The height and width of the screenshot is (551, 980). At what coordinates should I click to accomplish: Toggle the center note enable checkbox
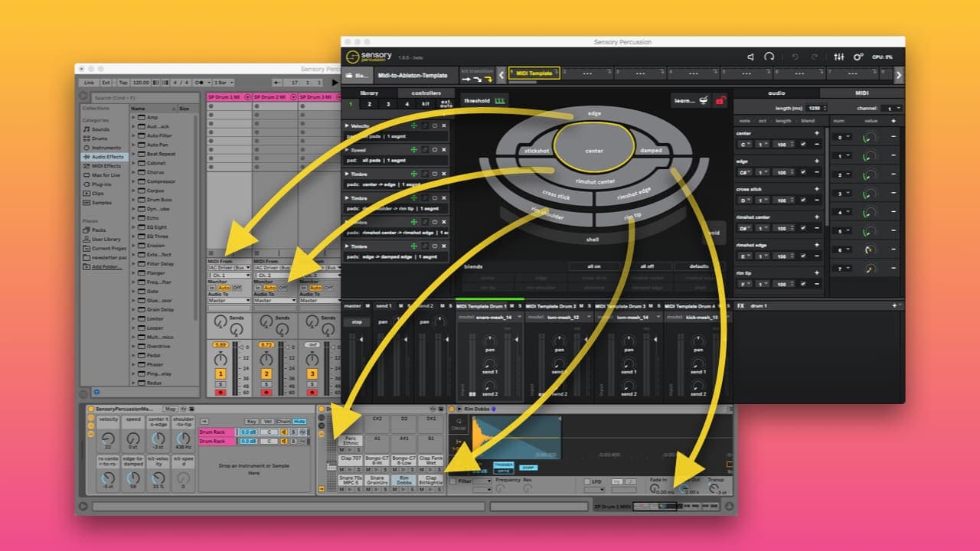(x=803, y=144)
